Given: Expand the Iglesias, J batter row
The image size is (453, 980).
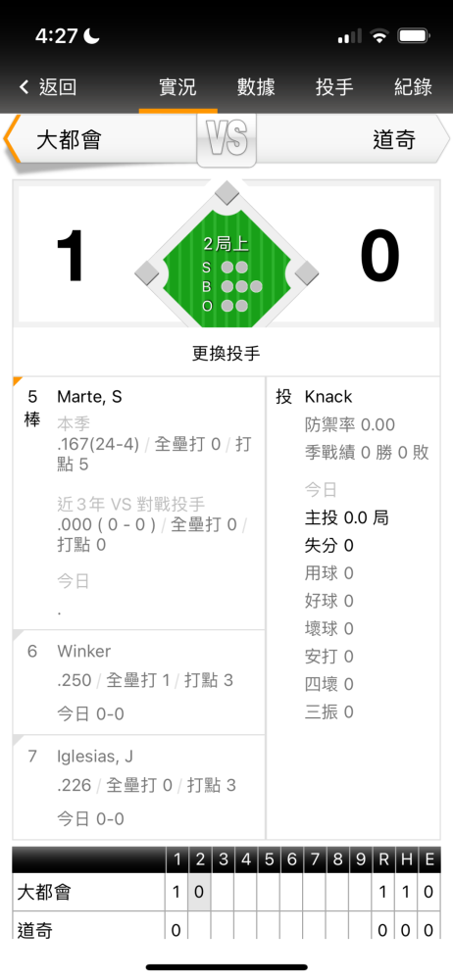Looking at the screenshot, I should click(x=139, y=788).
